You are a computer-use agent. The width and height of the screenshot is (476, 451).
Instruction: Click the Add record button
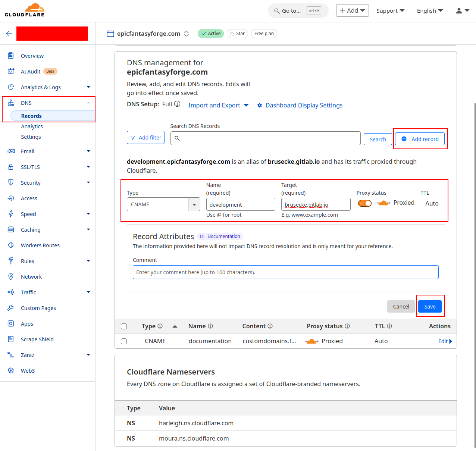click(420, 139)
